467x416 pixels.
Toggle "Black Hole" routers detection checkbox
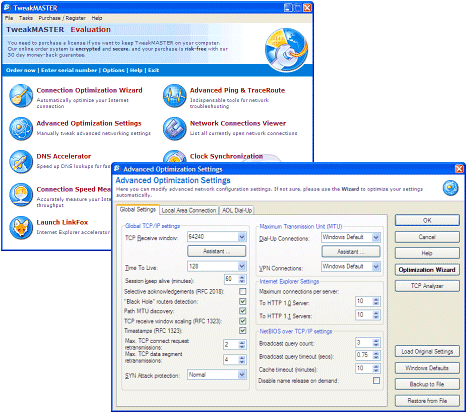(x=243, y=302)
